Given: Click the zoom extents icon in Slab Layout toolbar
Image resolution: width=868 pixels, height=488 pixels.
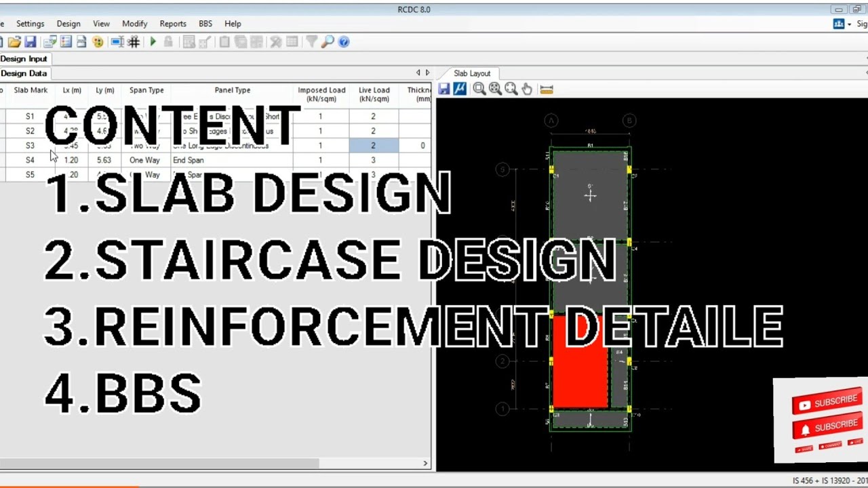Looking at the screenshot, I should (x=495, y=89).
